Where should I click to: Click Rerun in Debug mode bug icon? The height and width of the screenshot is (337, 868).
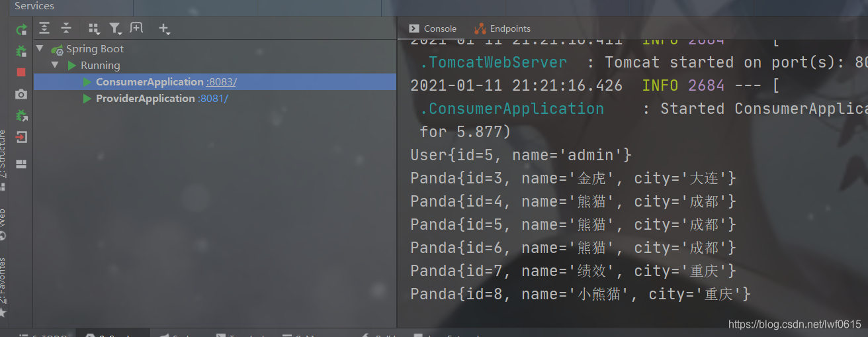(21, 51)
